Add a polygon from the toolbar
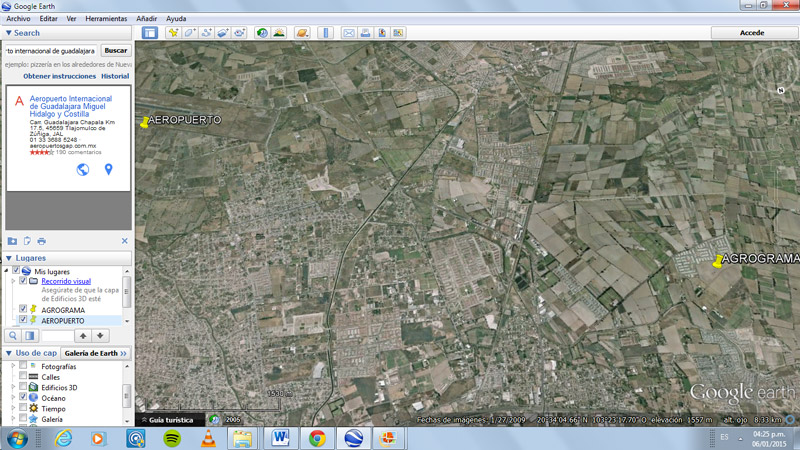This screenshot has height=450, width=800. click(x=190, y=33)
